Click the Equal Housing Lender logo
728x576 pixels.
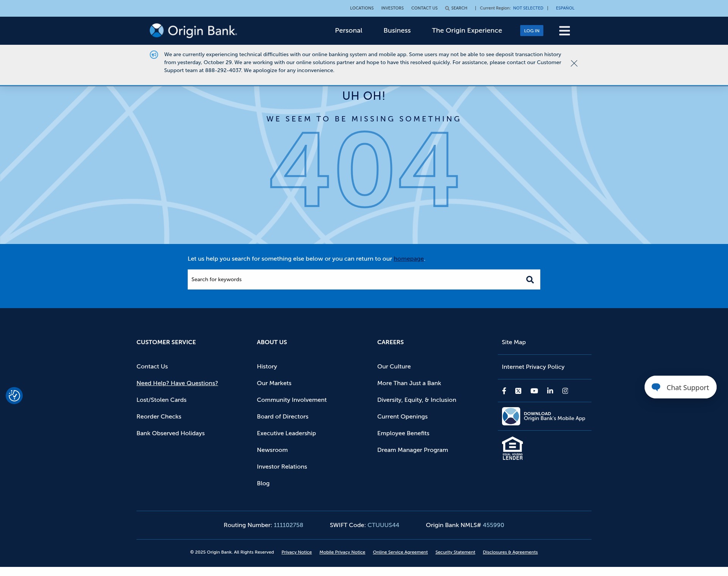pyautogui.click(x=512, y=449)
